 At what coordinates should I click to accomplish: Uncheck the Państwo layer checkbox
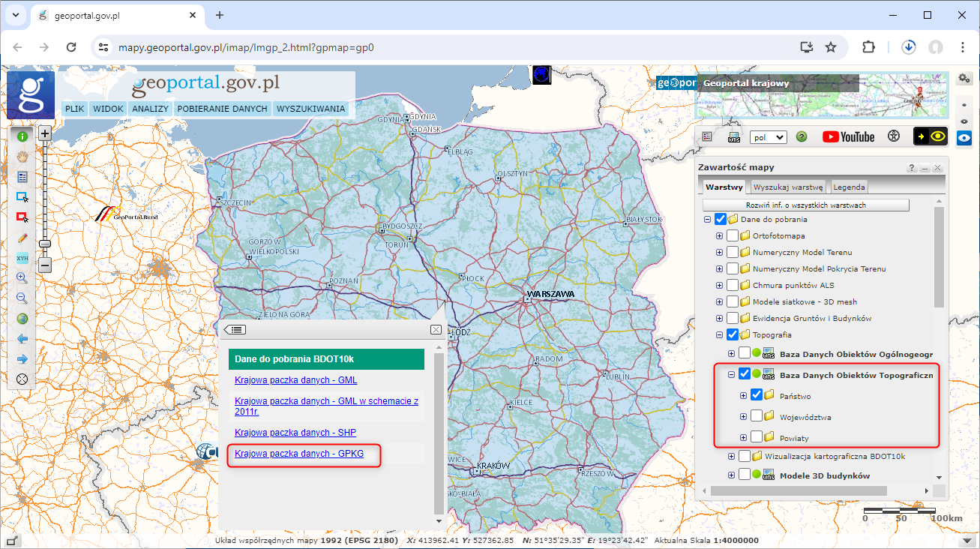click(756, 395)
